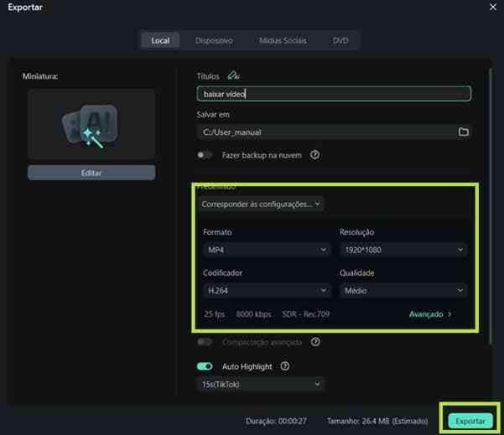Click the C:/User_manual save path field
The height and width of the screenshot is (435, 504).
[334, 132]
